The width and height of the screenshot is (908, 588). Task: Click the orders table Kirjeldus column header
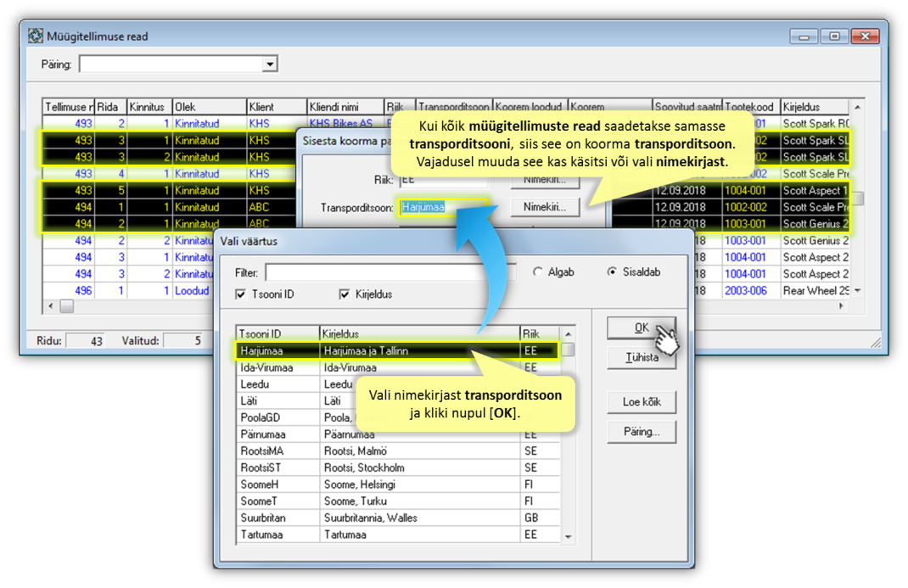[815, 107]
